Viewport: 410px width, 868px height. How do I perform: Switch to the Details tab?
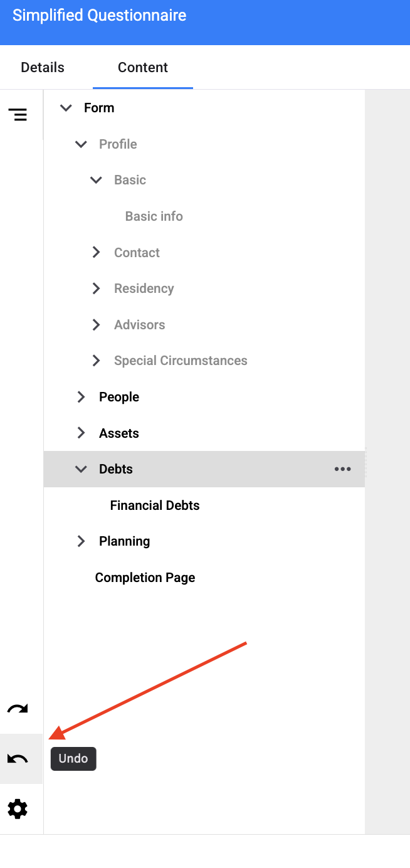coord(43,67)
